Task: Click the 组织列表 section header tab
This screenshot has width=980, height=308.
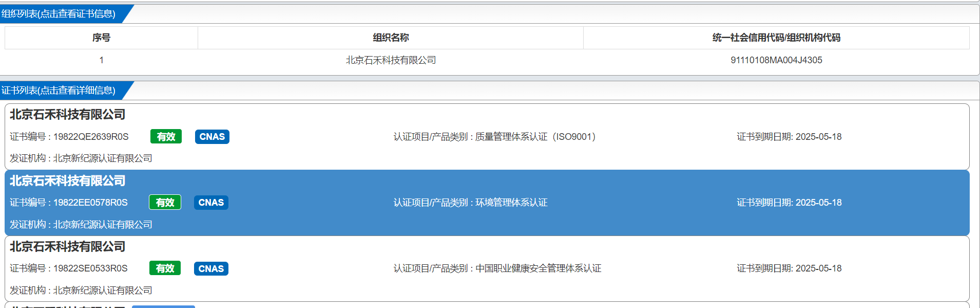Action: [x=62, y=14]
